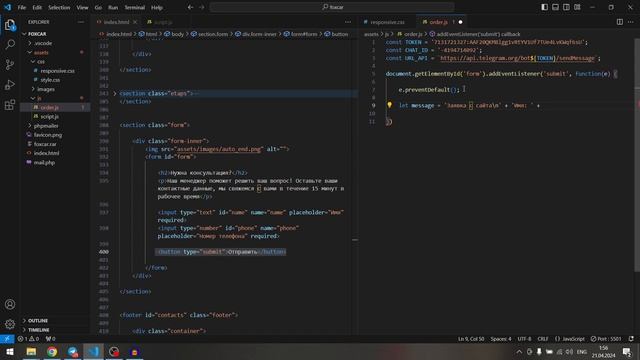Viewport: 640px width, 360px height.
Task: Open the Accounts menu icon
Action: click(x=10, y=304)
